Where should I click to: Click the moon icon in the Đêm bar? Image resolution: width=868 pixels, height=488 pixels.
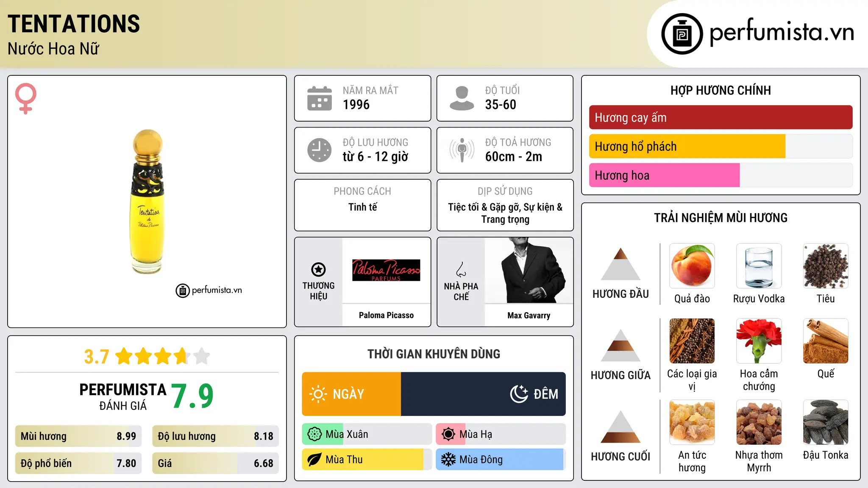tap(519, 394)
